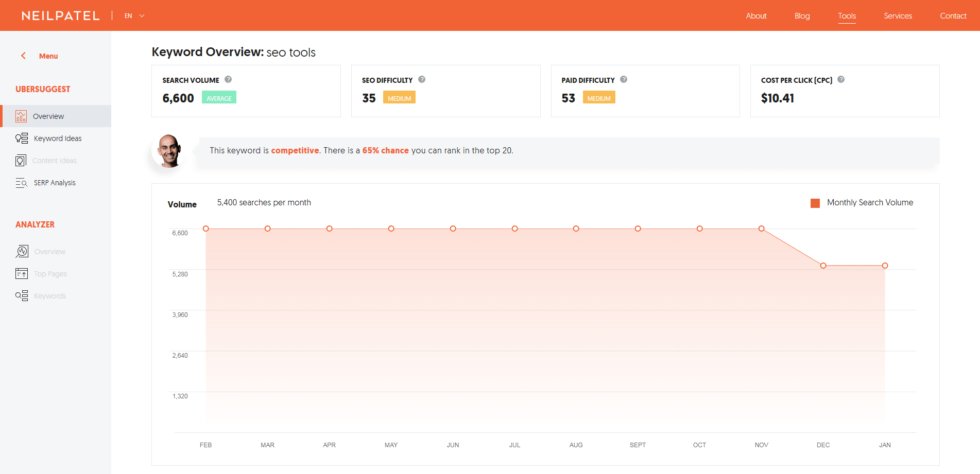Click the ANALYZER section heading
Viewport: 980px width, 474px height.
[35, 224]
